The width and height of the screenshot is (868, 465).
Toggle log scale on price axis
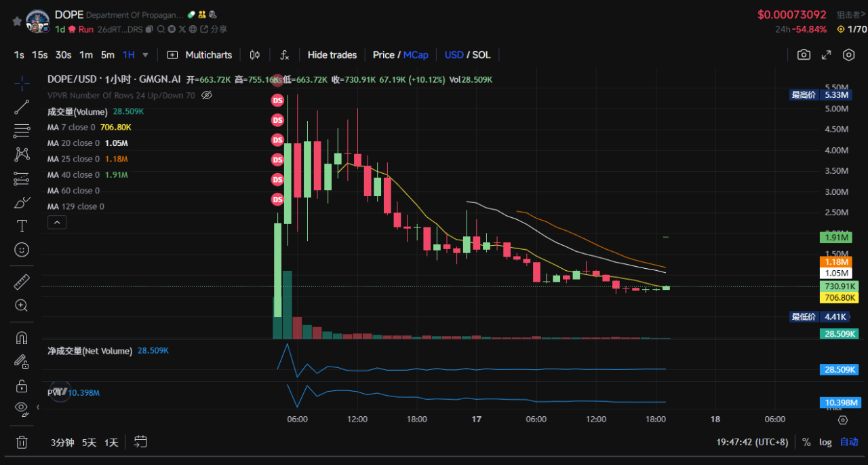pyautogui.click(x=825, y=442)
